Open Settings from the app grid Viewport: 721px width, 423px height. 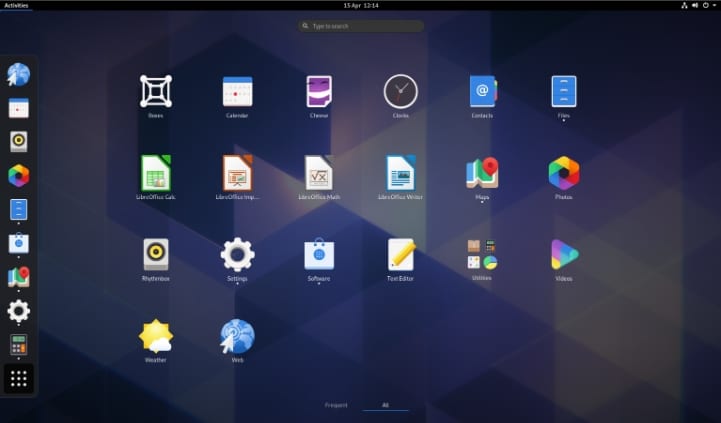[237, 254]
